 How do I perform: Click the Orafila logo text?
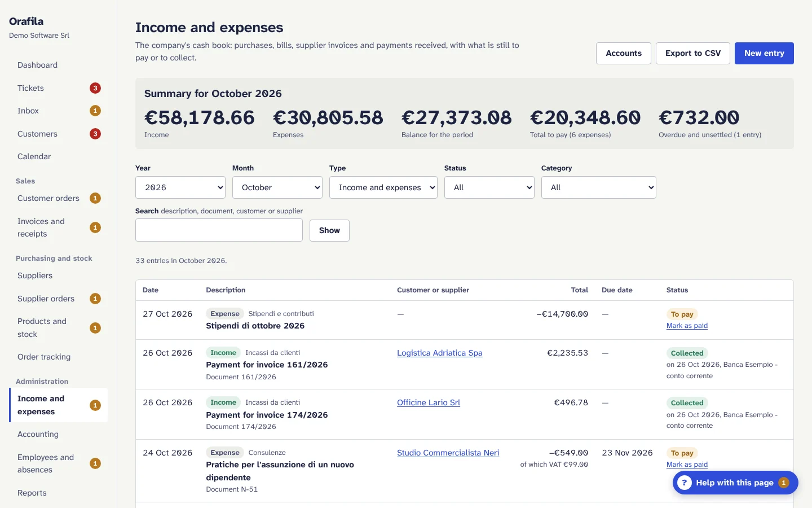coord(26,21)
